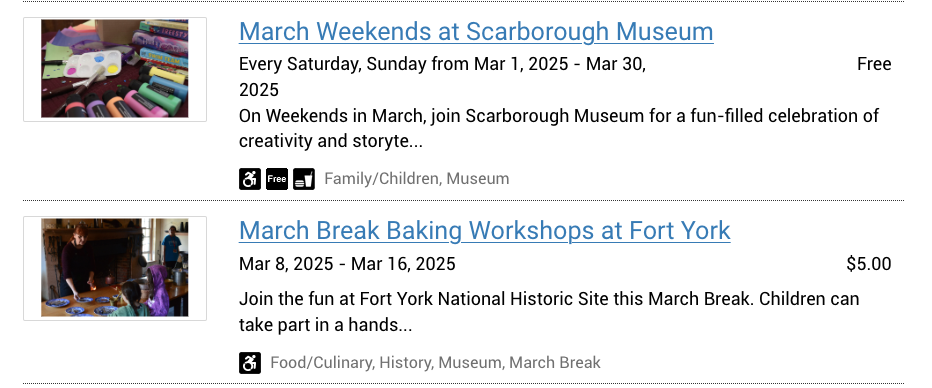932x388 pixels.
Task: Click the Fort York event description text
Action: [549, 311]
